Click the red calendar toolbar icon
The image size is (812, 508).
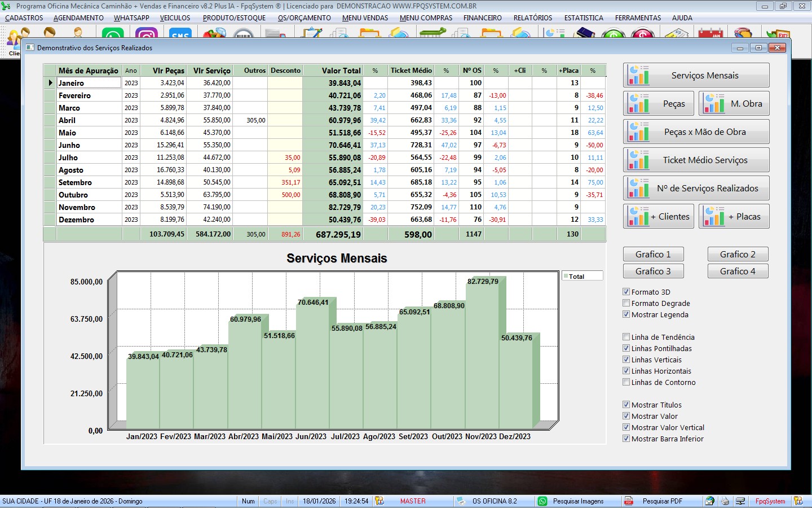tap(710, 34)
